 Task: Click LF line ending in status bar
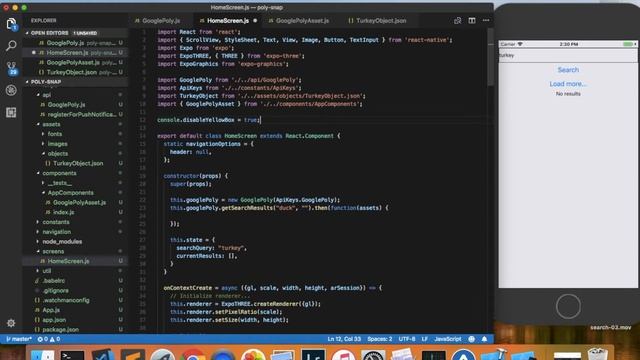tap(425, 339)
